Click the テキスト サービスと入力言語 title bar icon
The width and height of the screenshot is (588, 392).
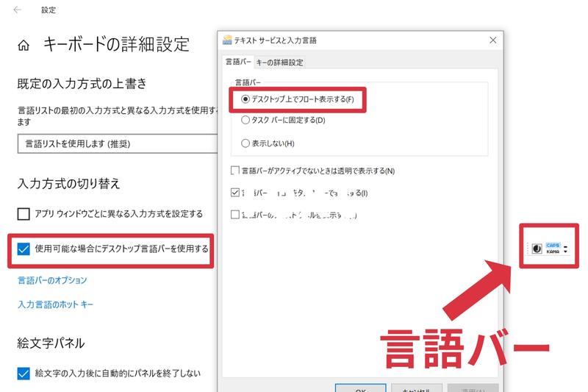tap(227, 40)
